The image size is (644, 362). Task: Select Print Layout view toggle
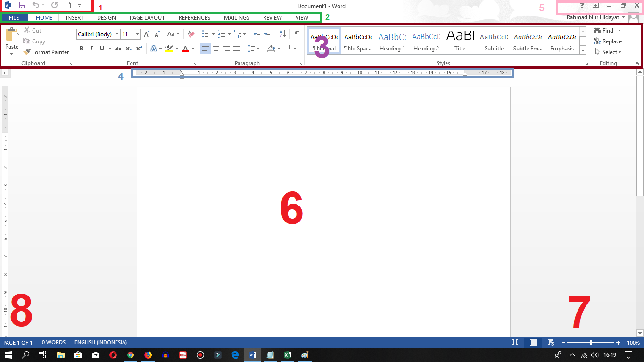tap(533, 343)
